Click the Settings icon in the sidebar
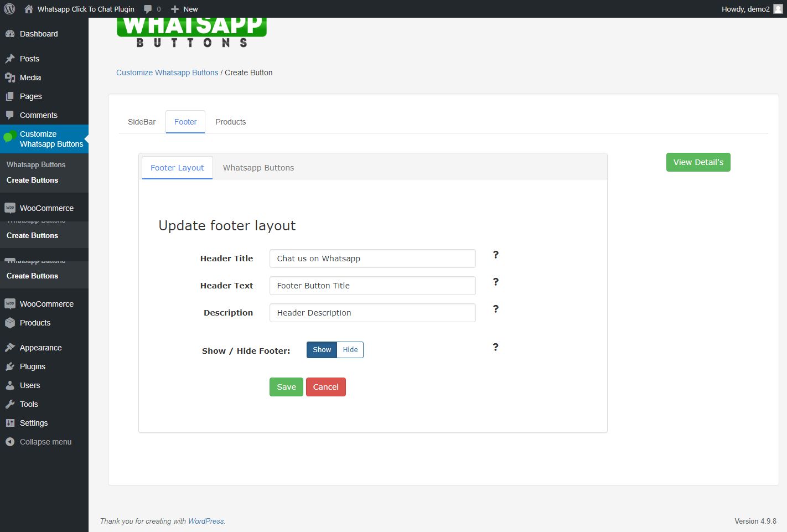 [x=10, y=423]
